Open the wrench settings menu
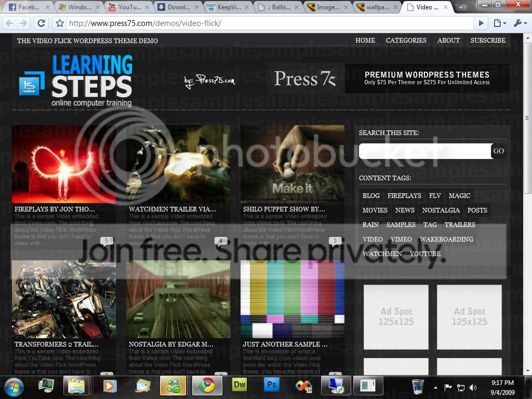The height and width of the screenshot is (399, 532). click(520, 23)
